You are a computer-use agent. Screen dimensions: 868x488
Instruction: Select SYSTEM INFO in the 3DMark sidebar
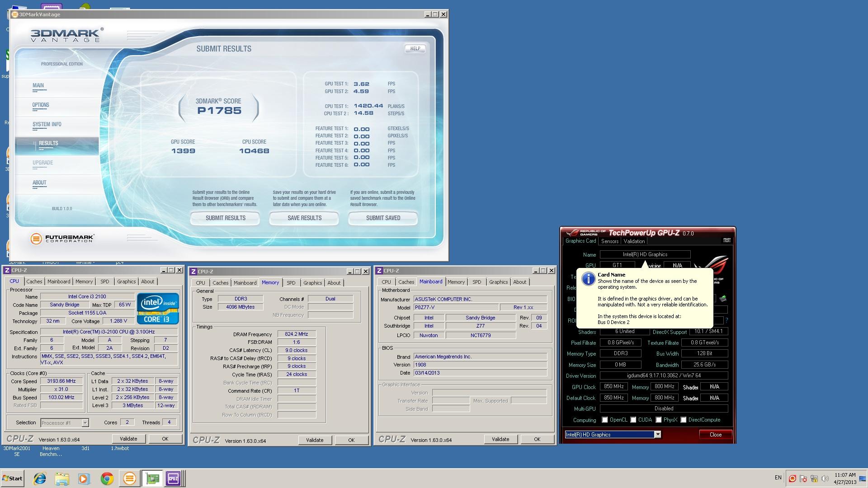(47, 124)
